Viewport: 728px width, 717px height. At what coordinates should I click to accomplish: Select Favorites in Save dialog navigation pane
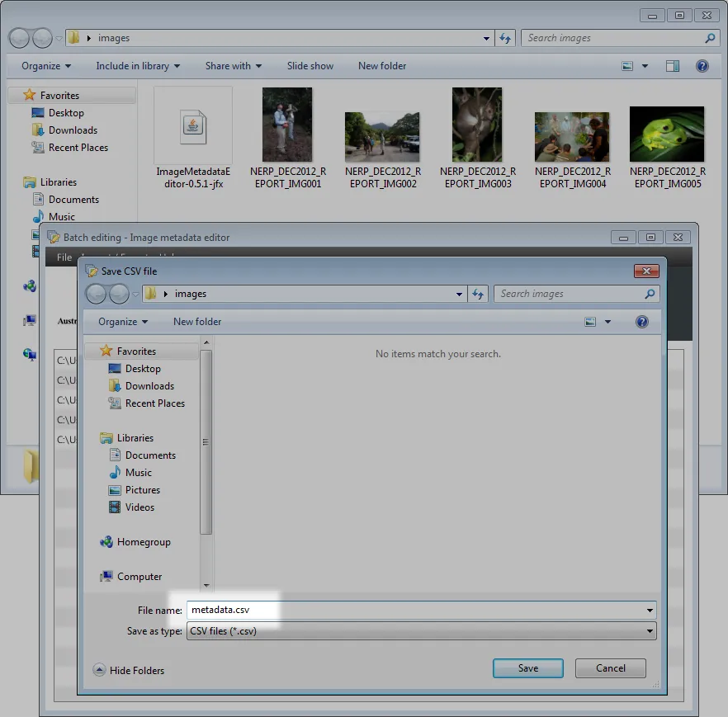click(x=136, y=351)
